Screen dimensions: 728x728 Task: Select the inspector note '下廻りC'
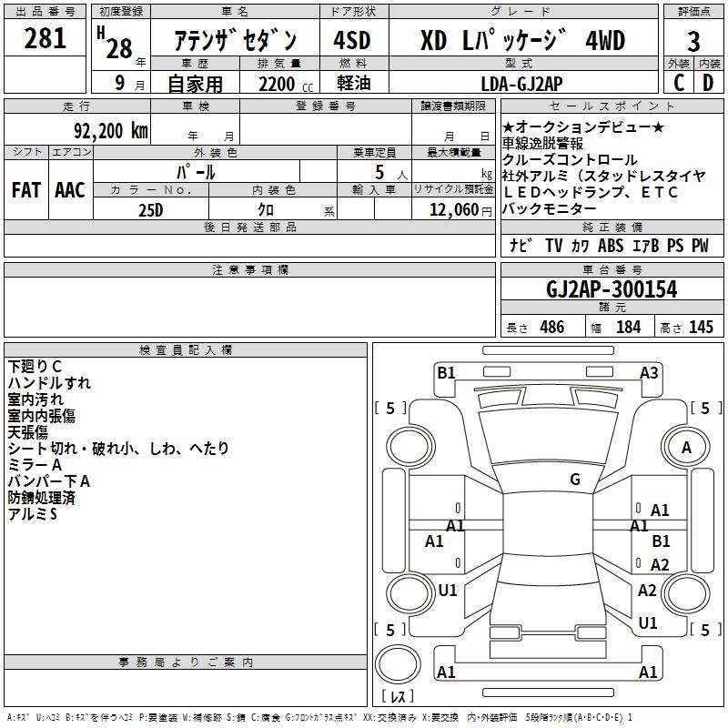click(x=35, y=367)
